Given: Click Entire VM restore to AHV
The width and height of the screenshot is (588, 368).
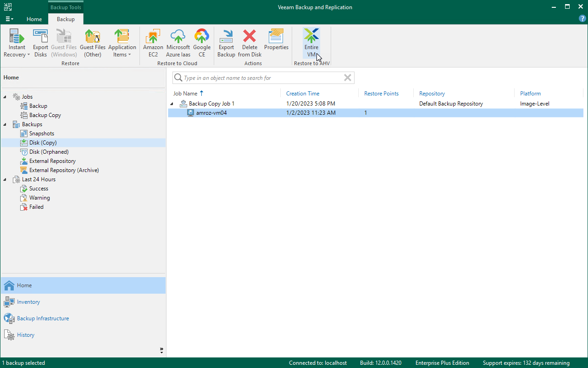Looking at the screenshot, I should (311, 43).
